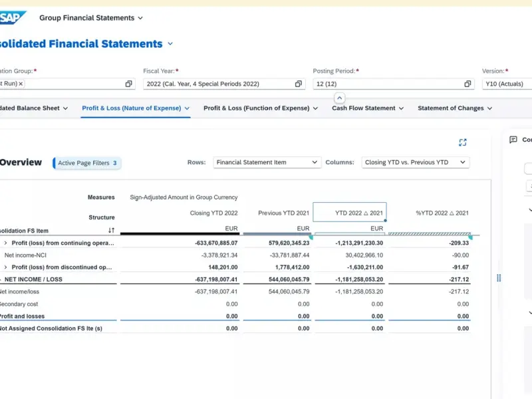Open value help for Consolidation Group field
This screenshot has height=399, width=532.
pyautogui.click(x=128, y=84)
